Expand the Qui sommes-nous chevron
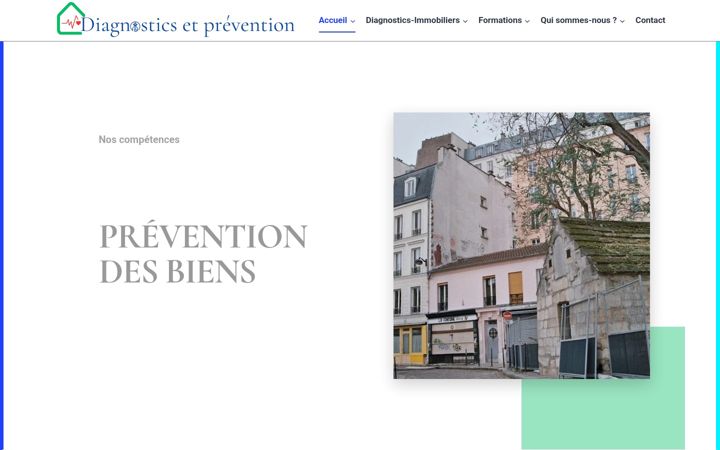 [x=622, y=21]
